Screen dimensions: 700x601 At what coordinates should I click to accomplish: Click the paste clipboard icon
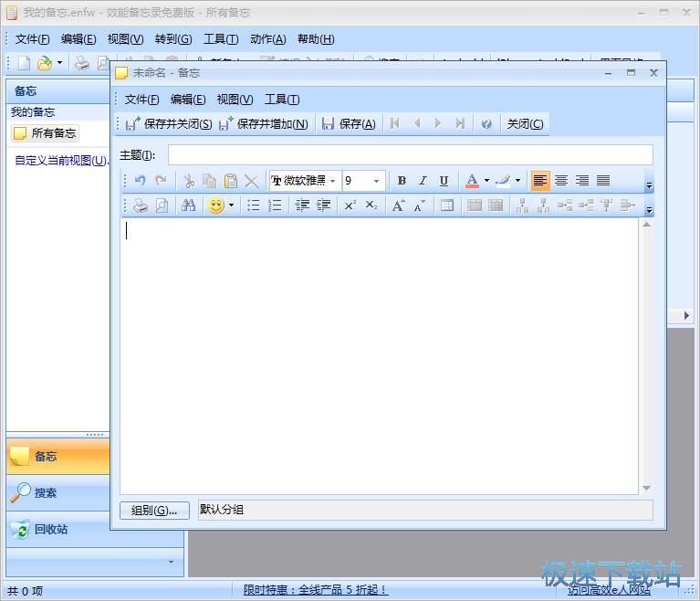coord(230,181)
